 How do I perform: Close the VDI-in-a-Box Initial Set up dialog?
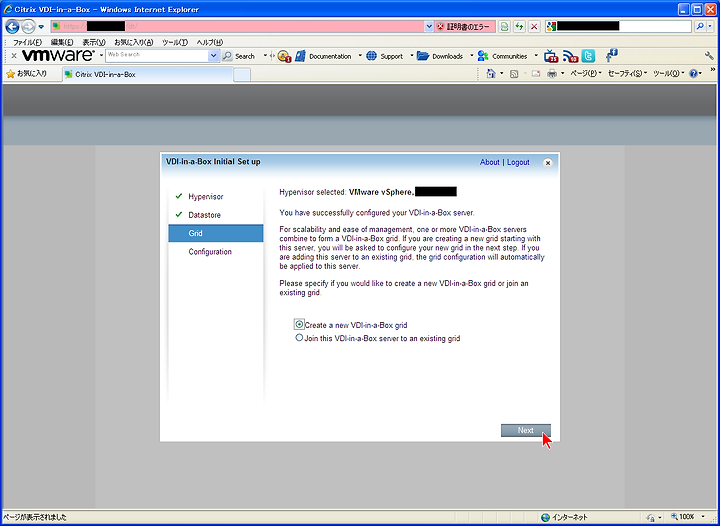547,163
